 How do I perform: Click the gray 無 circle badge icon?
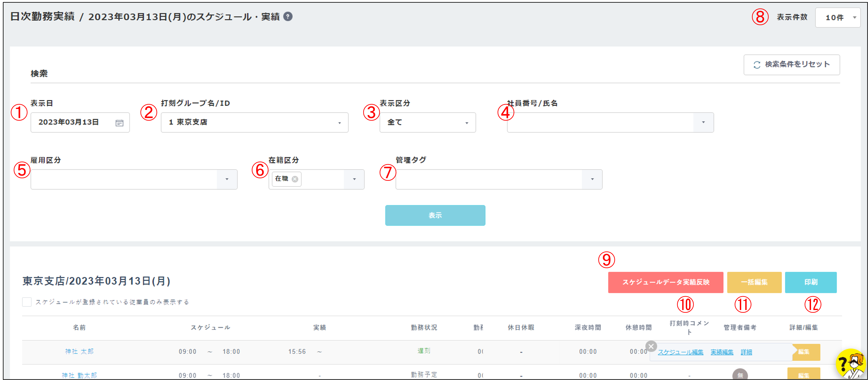[x=740, y=375]
